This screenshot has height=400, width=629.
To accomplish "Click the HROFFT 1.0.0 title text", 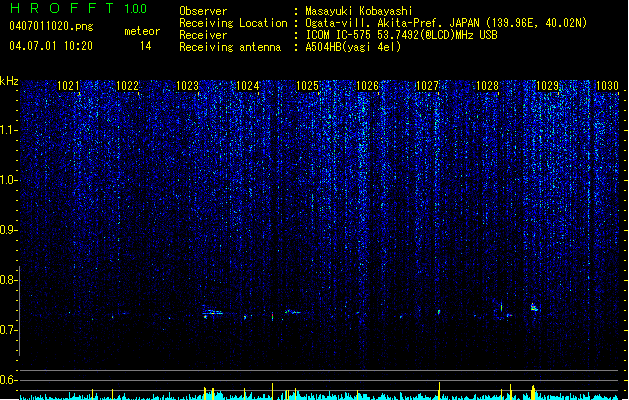I will [x=78, y=8].
